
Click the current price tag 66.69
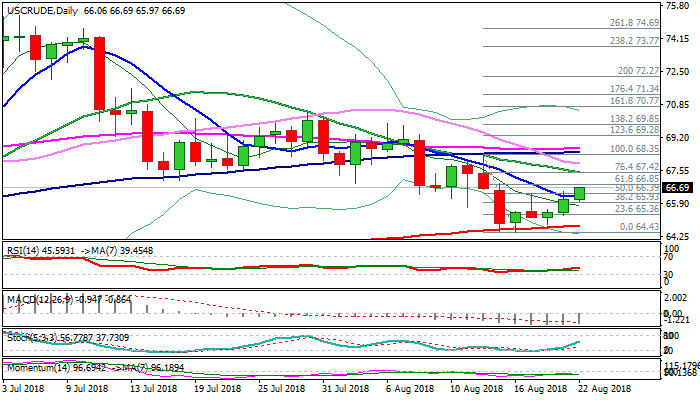click(679, 187)
